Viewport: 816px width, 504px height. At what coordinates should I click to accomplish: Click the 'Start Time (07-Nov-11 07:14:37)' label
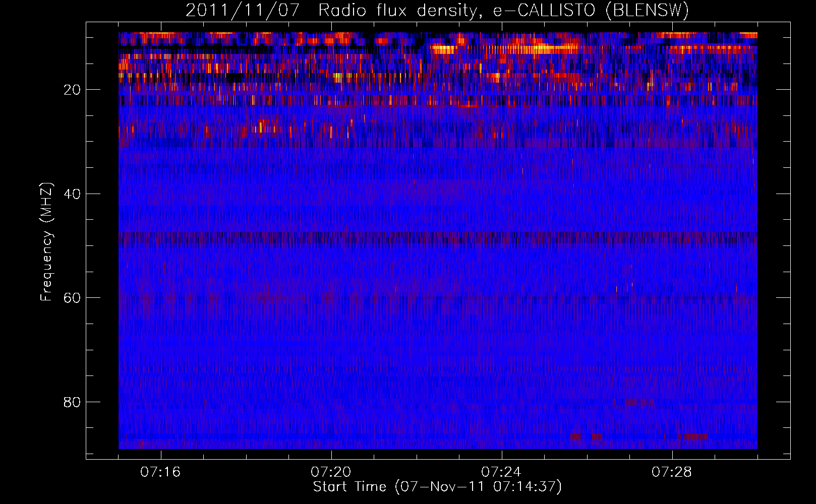pos(437,487)
